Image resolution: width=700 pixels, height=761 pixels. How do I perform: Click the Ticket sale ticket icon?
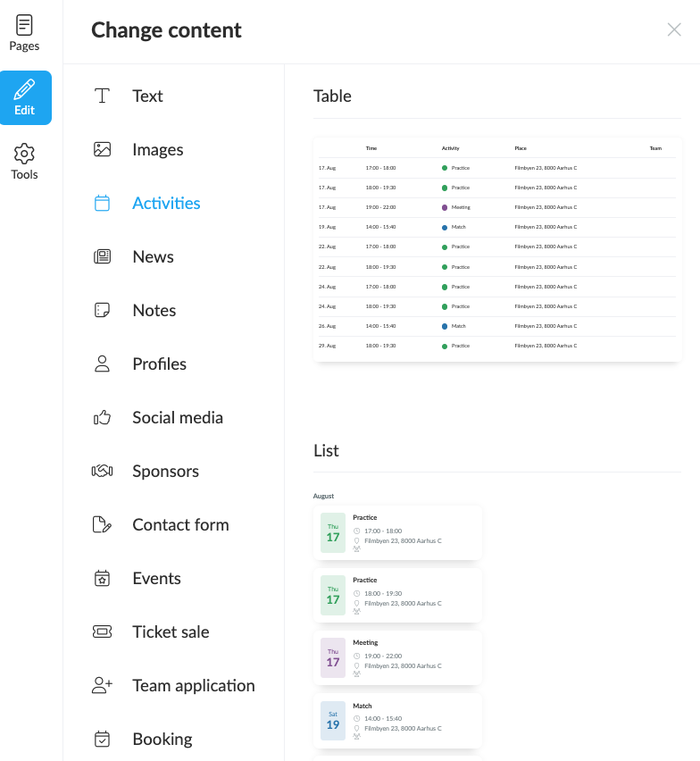click(102, 631)
